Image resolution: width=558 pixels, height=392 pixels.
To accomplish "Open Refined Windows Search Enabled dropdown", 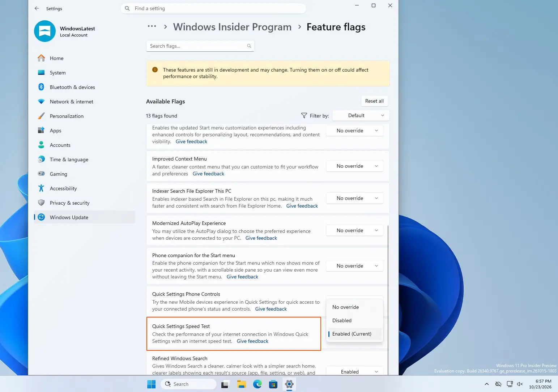I will point(354,371).
